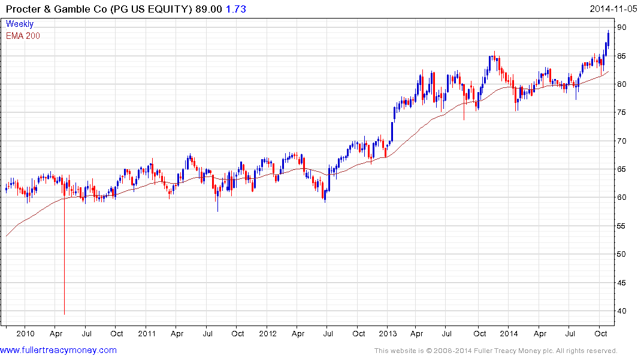The image size is (644, 359).
Task: Select the Weekly label
Action: (x=20, y=24)
